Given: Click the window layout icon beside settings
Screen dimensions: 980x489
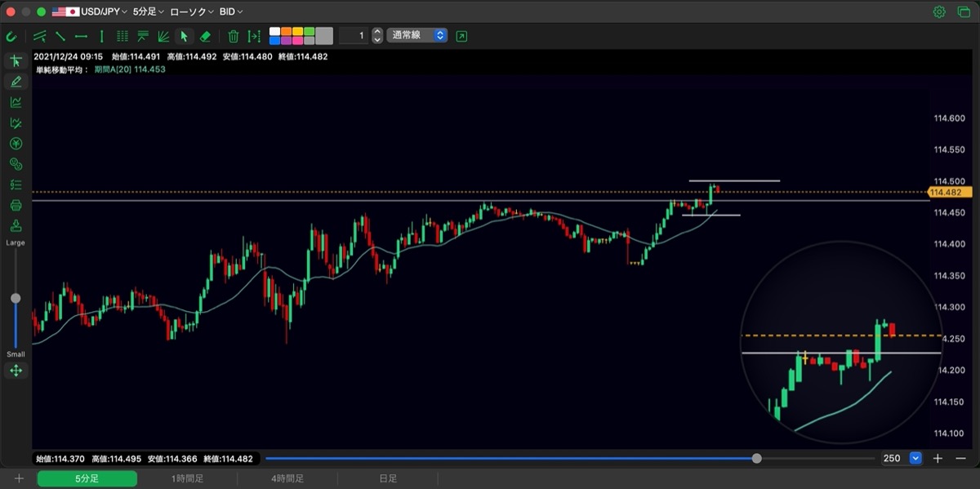Looking at the screenshot, I should [962, 11].
